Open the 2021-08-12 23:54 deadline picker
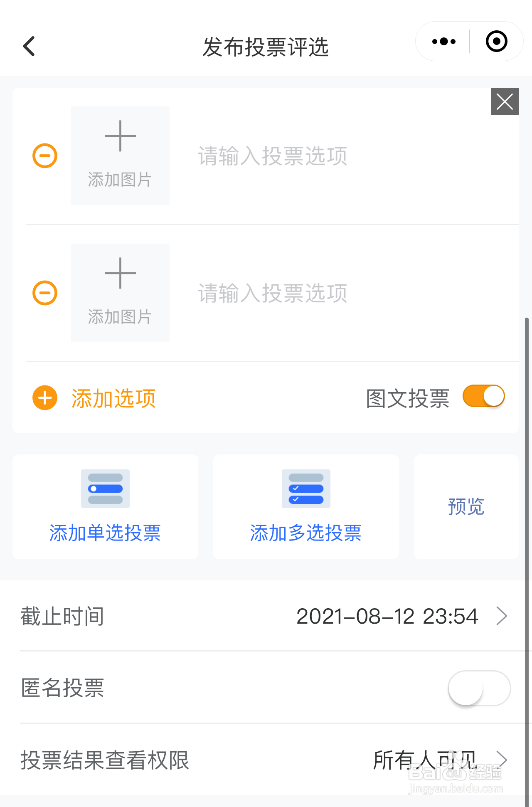 [x=387, y=616]
